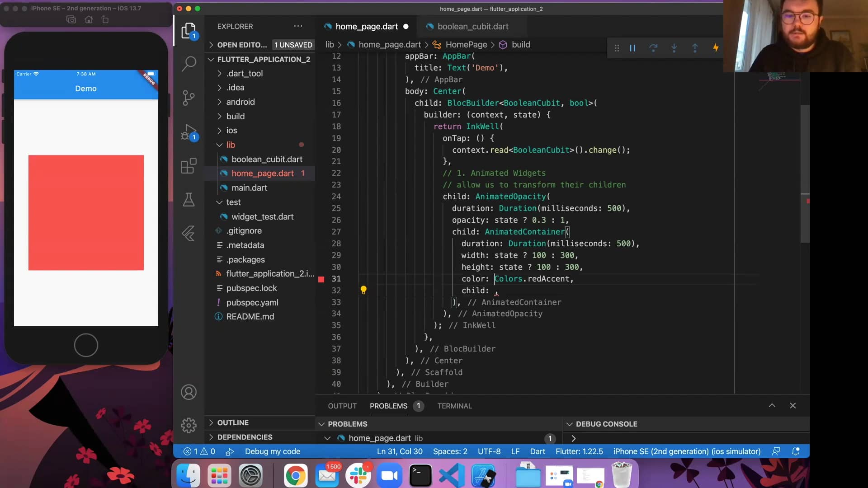
Task: Toggle the breakpoint on line 31
Action: pyautogui.click(x=321, y=279)
